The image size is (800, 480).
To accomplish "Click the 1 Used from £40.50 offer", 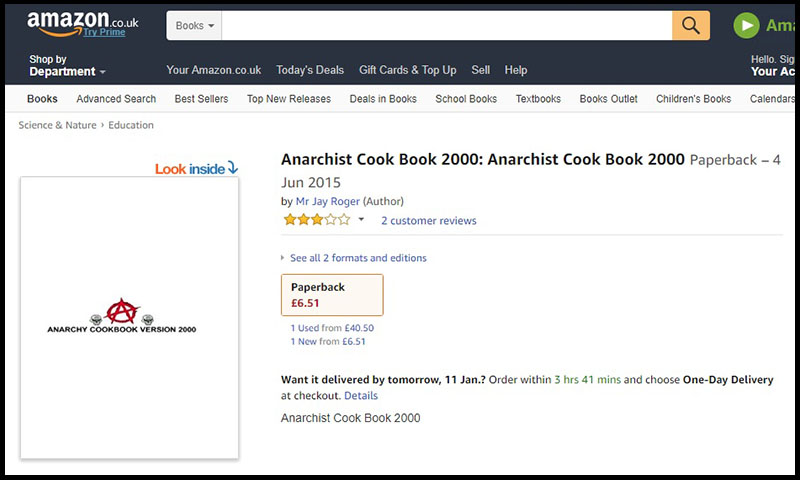I will pyautogui.click(x=332, y=328).
